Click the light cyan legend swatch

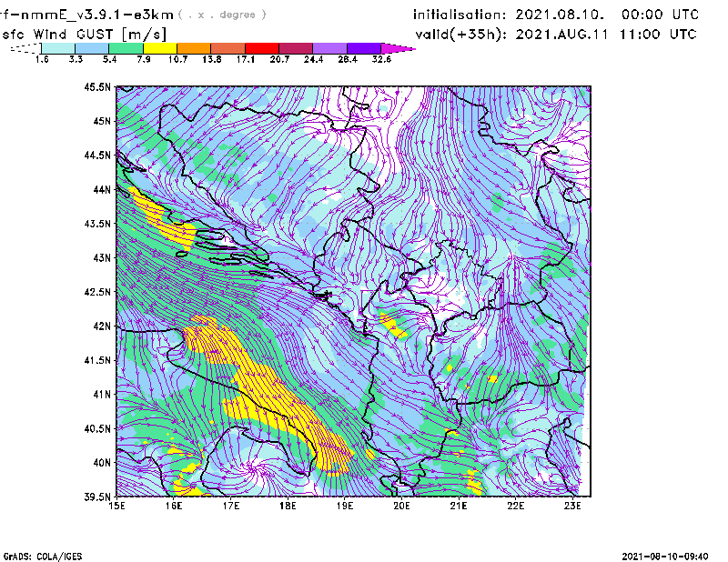point(58,48)
